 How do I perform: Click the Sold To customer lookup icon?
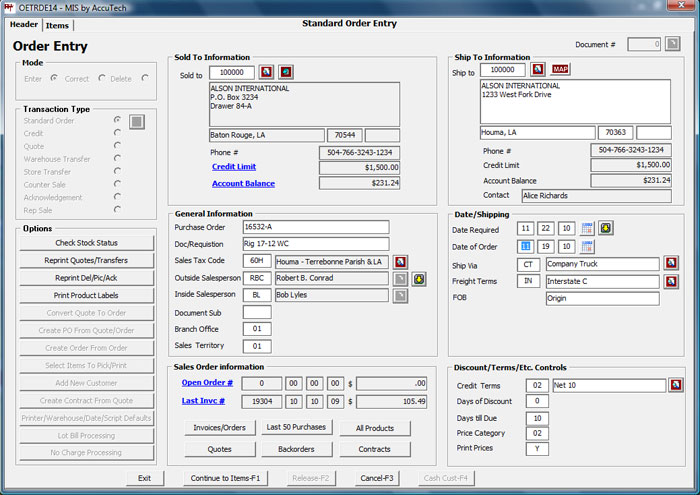click(x=266, y=72)
